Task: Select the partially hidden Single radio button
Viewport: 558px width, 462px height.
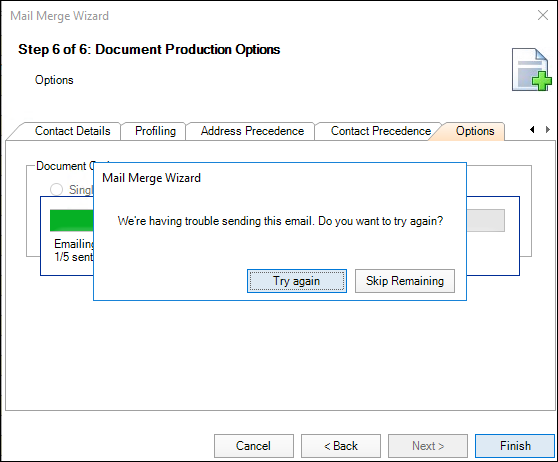Action: coord(56,189)
